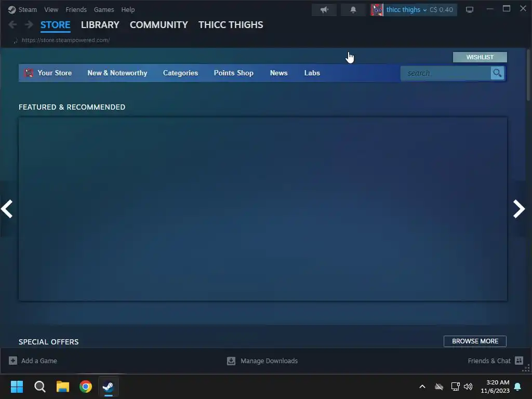
Task: Open Manage Downloads text link
Action: click(269, 361)
